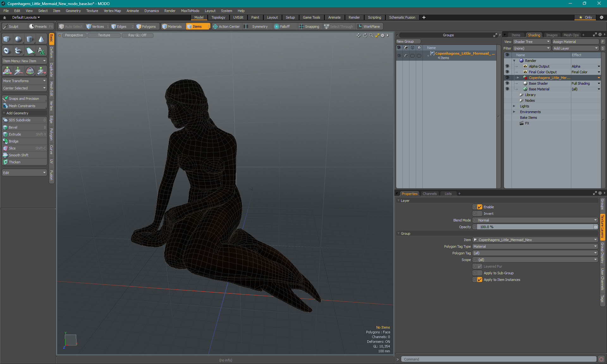Click the Perspective viewport label
Image resolution: width=607 pixels, height=364 pixels.
[x=74, y=35]
